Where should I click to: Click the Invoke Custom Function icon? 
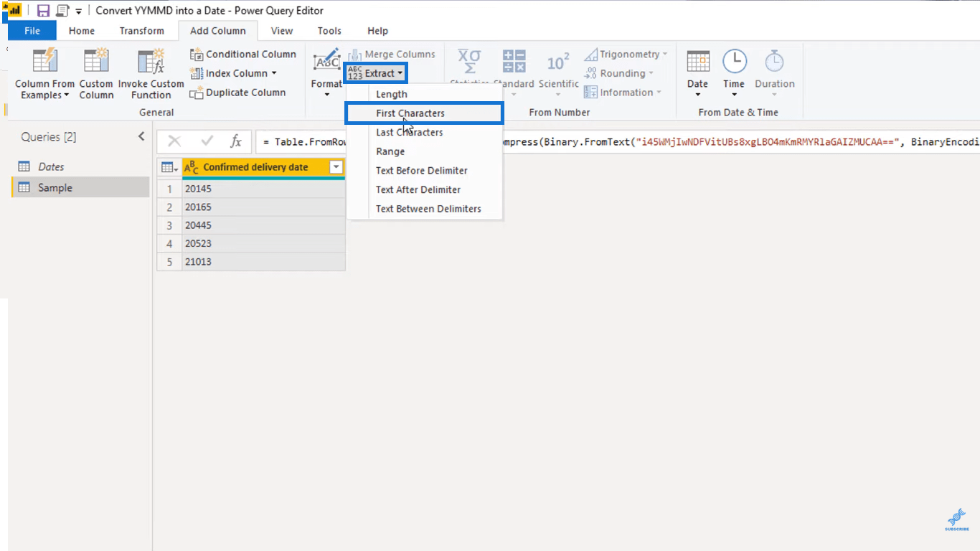tap(151, 62)
